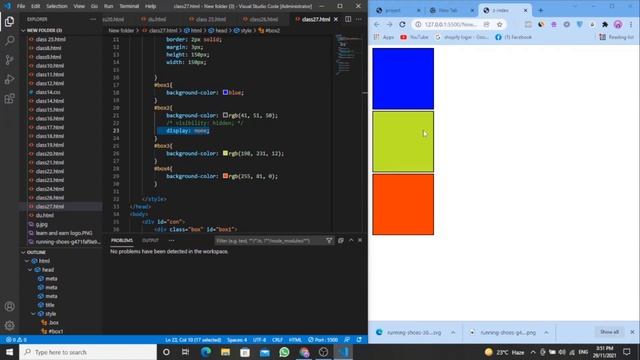This screenshot has width=640, height=360.
Task: Click Chrome address bar URL
Action: 451,24
